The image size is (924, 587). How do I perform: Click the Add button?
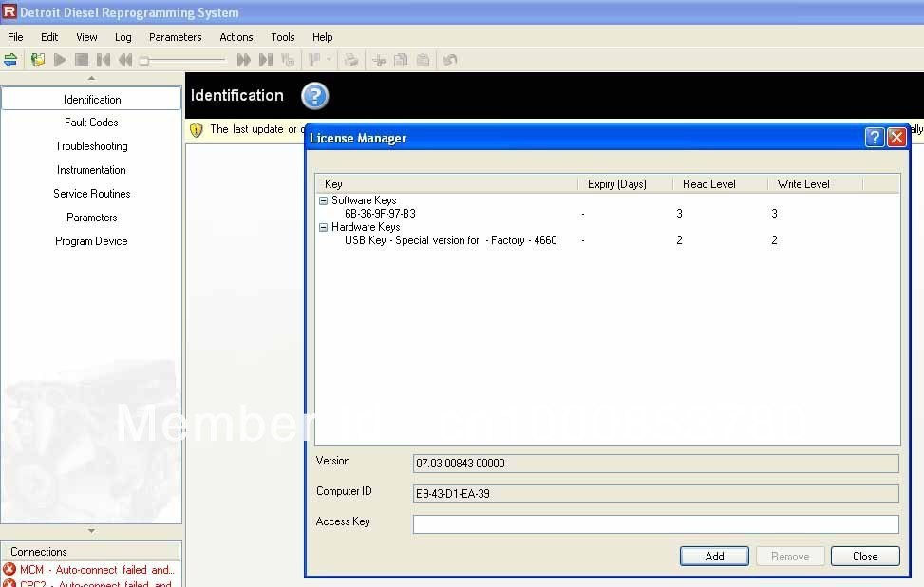point(714,556)
